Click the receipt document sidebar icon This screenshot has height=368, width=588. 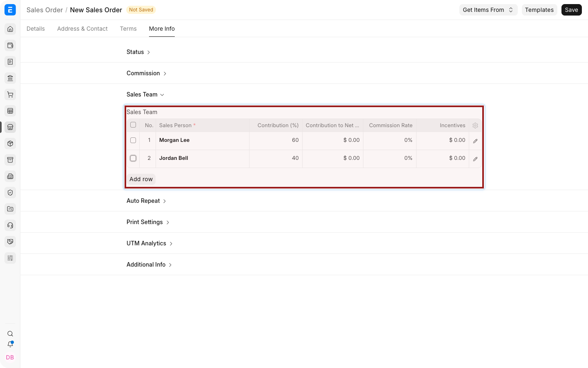10,62
